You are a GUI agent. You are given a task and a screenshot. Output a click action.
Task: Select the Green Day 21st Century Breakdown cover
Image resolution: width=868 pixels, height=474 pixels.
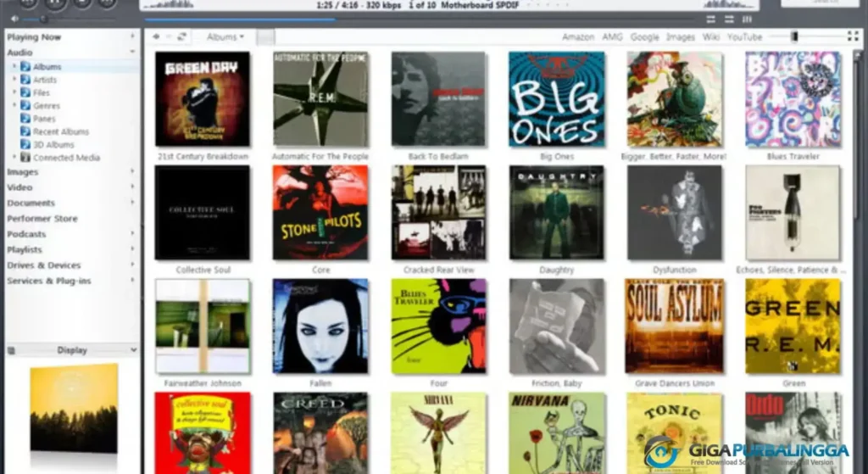point(203,99)
